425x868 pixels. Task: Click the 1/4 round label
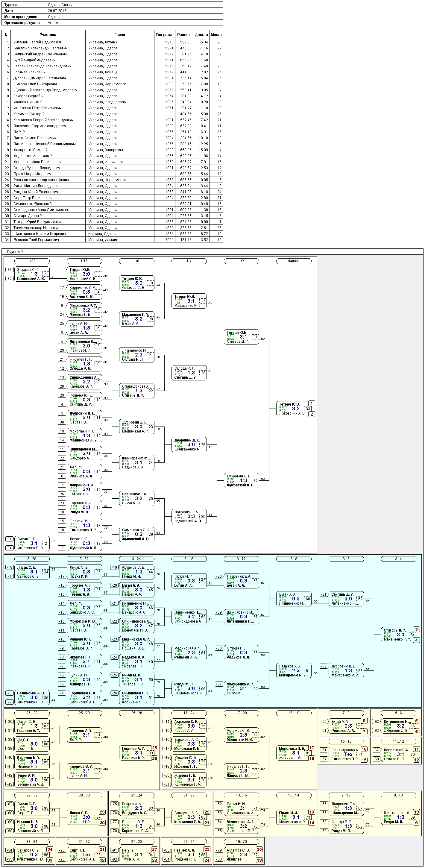pos(189,261)
